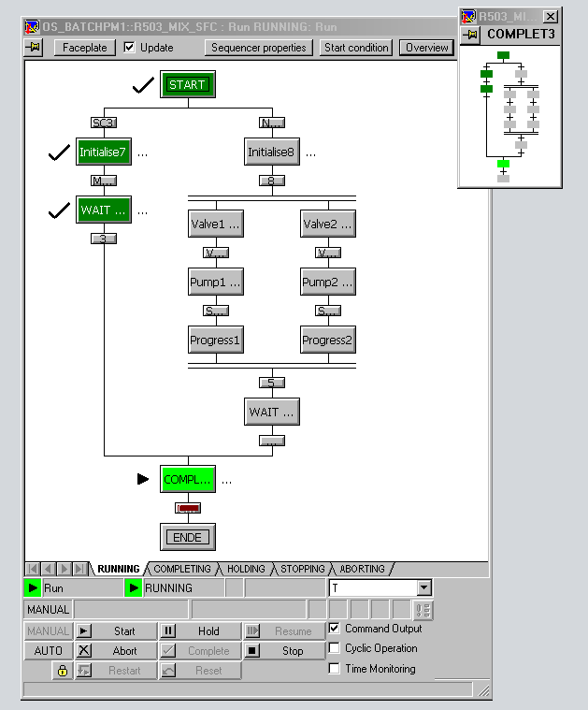
Task: Switch to the STOPPING tab
Action: click(302, 569)
